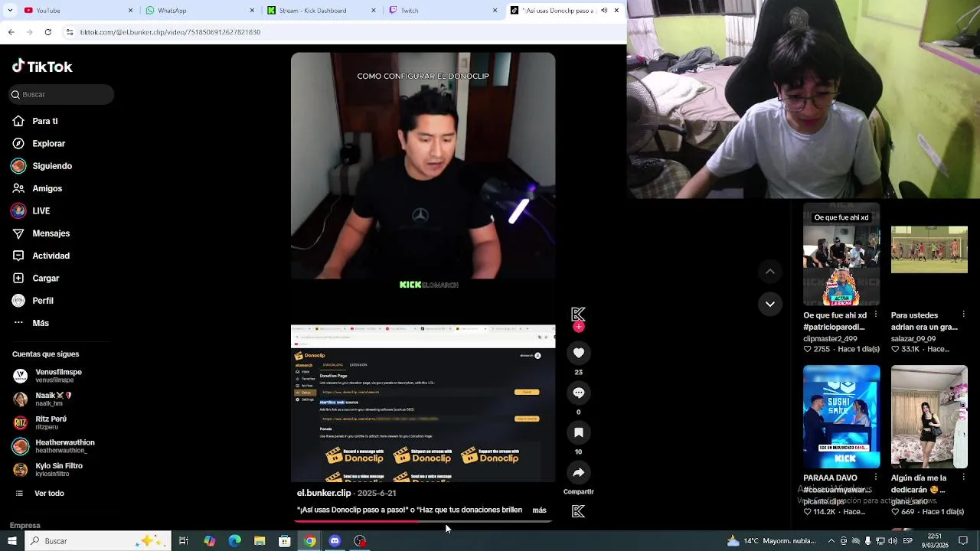Open the Sushi 'PARAAA DAVO' video thumbnail
This screenshot has width=980, height=551.
tap(841, 416)
